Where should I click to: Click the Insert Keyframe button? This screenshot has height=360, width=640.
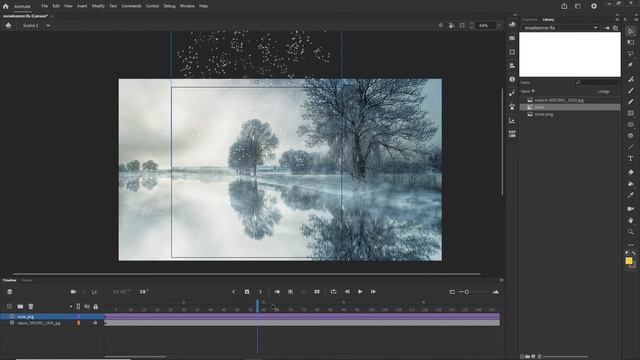click(x=247, y=292)
